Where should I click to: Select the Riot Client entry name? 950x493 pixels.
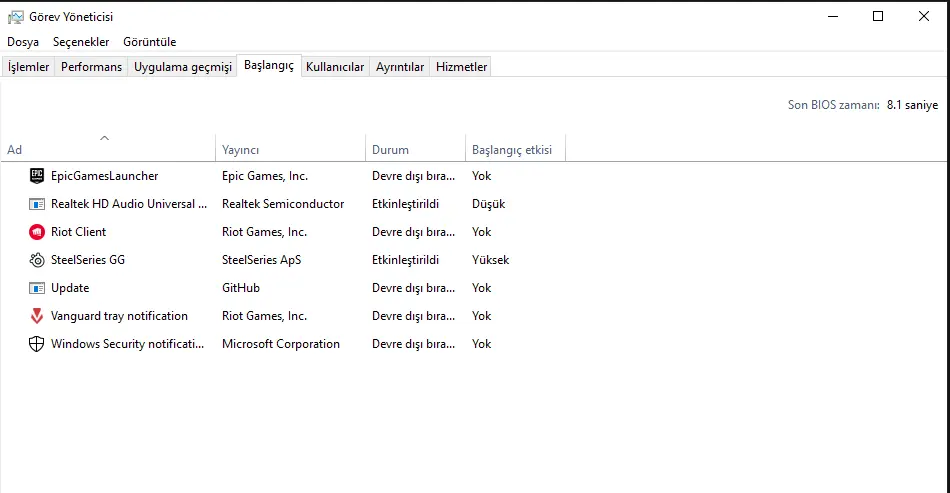tap(78, 232)
